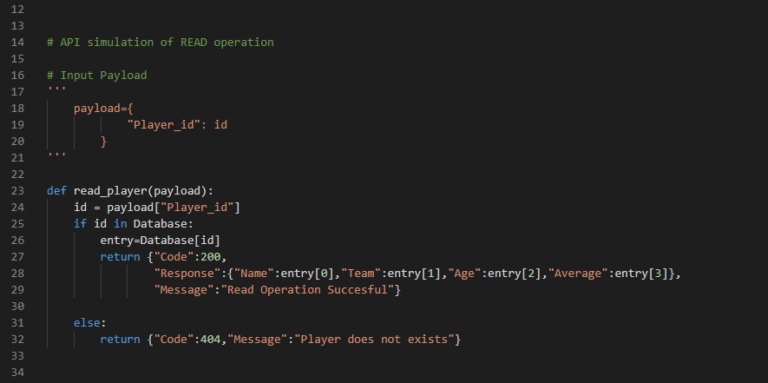Click the else keyword on line 31
Image resolution: width=768 pixels, height=383 pixels.
tap(87, 322)
